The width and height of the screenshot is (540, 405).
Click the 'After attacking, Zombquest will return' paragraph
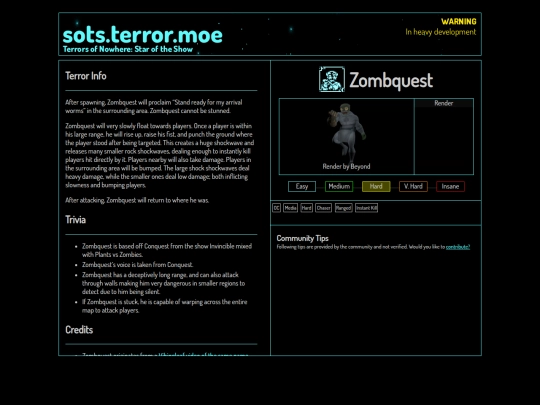click(137, 200)
